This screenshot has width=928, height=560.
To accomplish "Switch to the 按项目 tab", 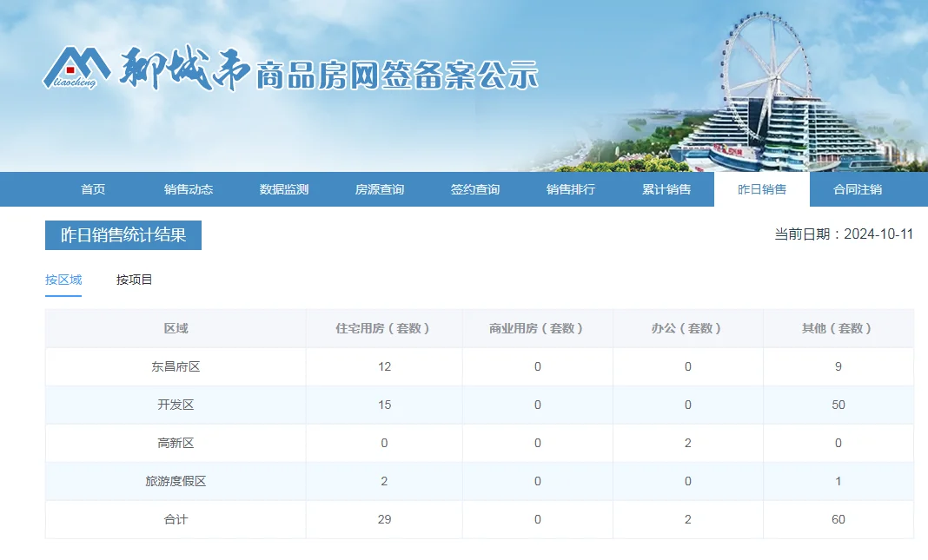I will (x=135, y=280).
